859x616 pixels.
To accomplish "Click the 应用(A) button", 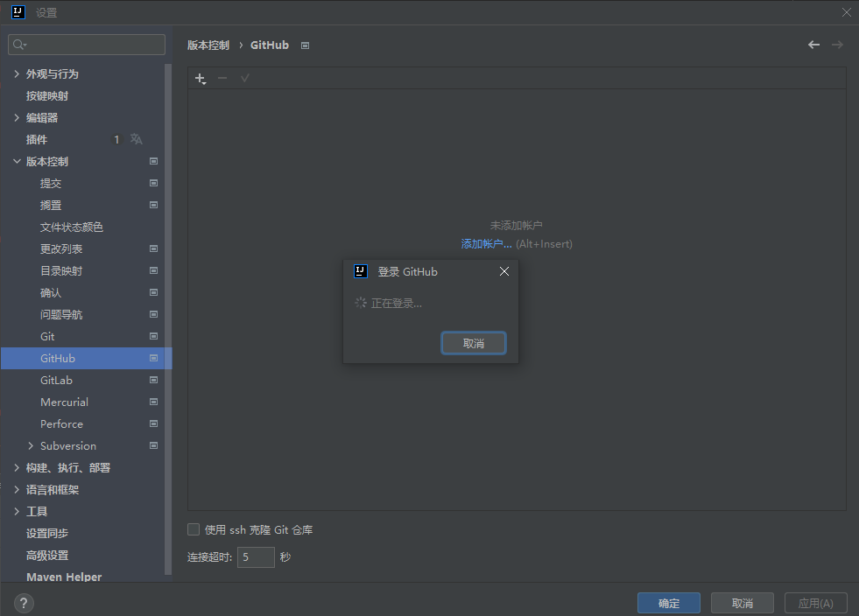I will click(816, 603).
